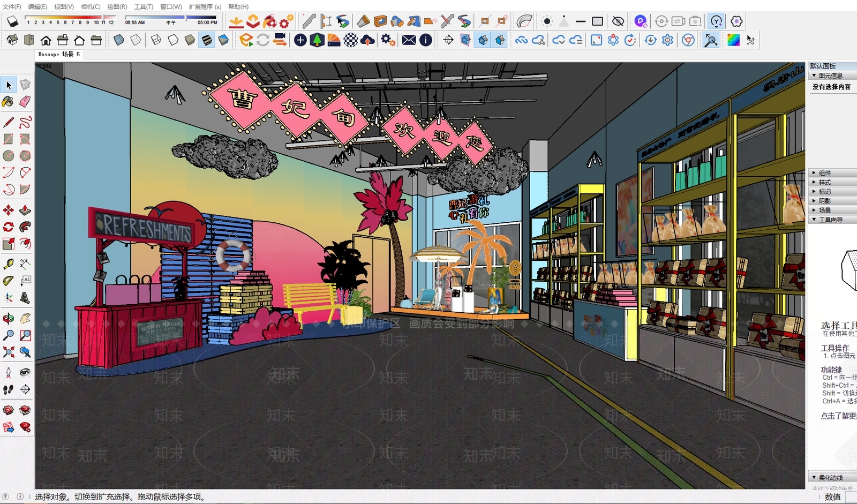Screen dimensions: 857x504
Task: Switch to the Iso house view
Action: pyautogui.click(x=12, y=40)
